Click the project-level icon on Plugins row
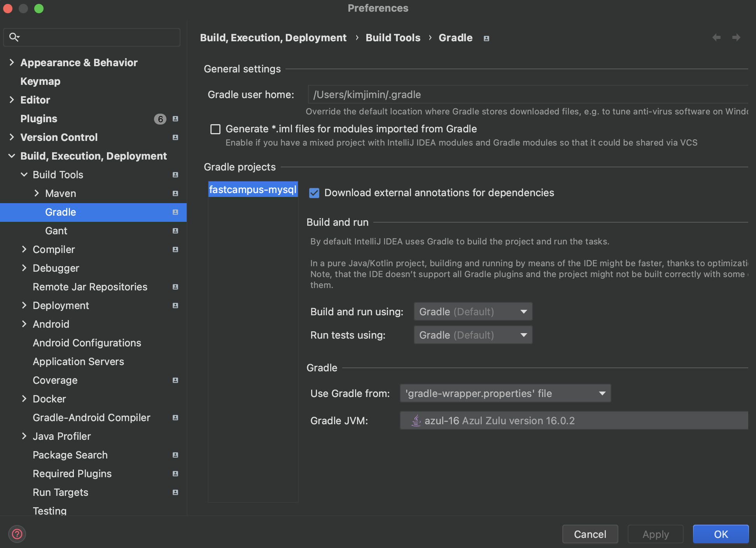The image size is (756, 548). click(175, 119)
